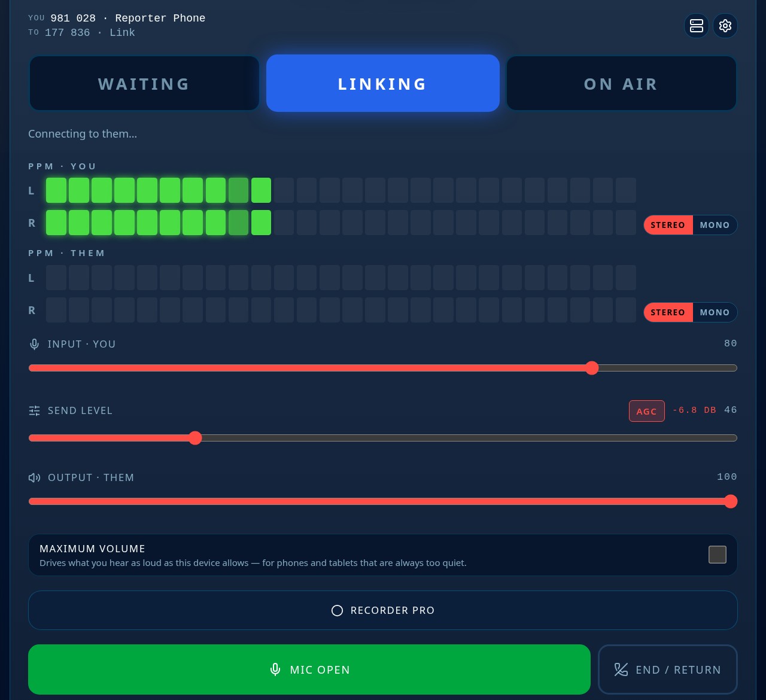
Task: Click the green MIC OPEN button
Action: [309, 669]
